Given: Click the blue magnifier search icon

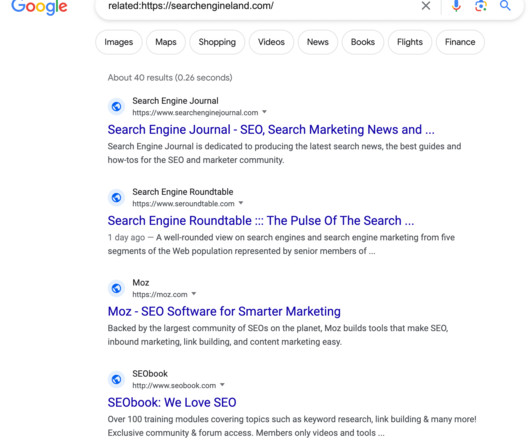Looking at the screenshot, I should pos(505,5).
